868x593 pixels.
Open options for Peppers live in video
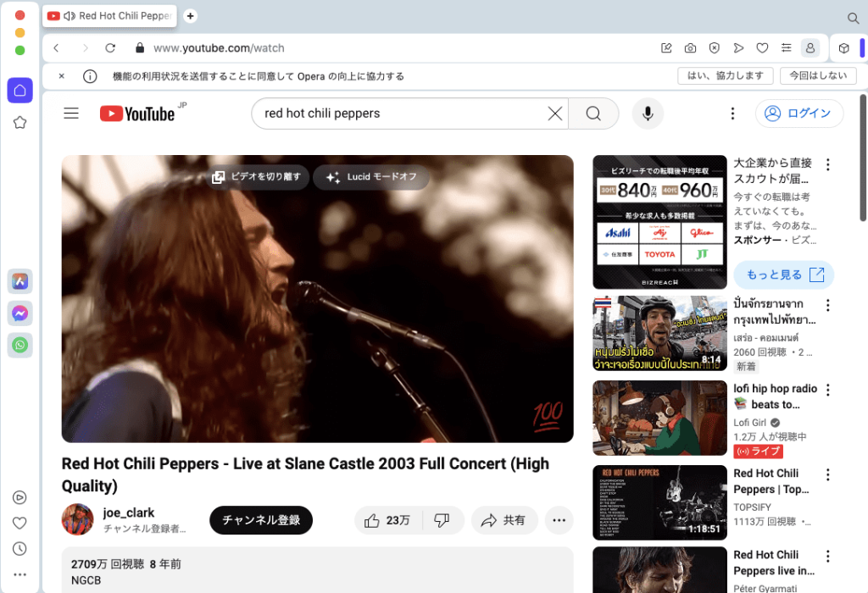827,556
